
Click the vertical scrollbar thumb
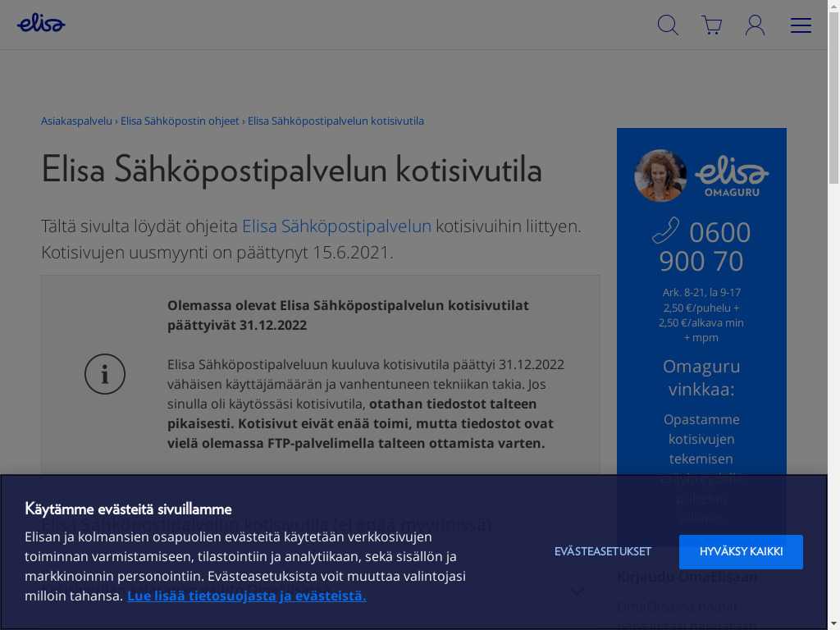pos(833,98)
